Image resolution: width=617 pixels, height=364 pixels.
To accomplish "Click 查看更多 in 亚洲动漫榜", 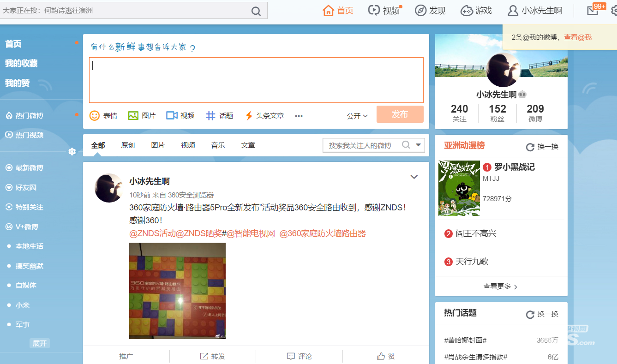I will [501, 286].
